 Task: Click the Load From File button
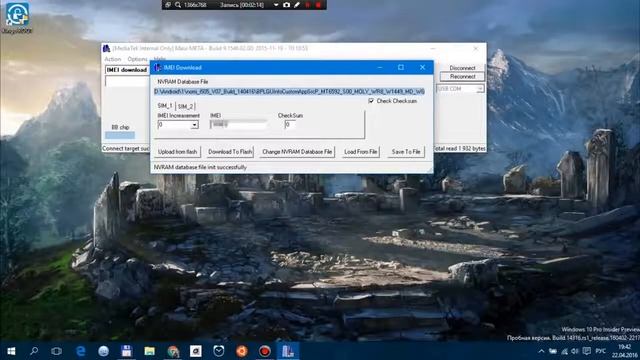[x=360, y=152]
